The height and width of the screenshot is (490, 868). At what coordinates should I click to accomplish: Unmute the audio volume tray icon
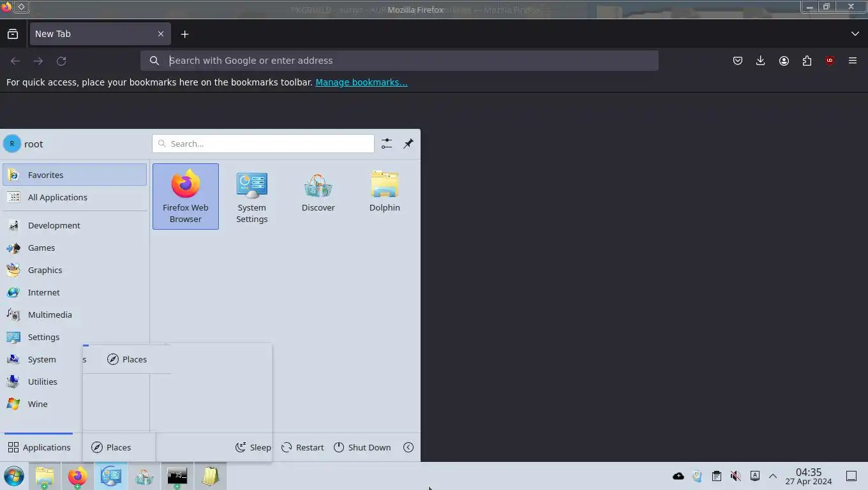click(736, 476)
